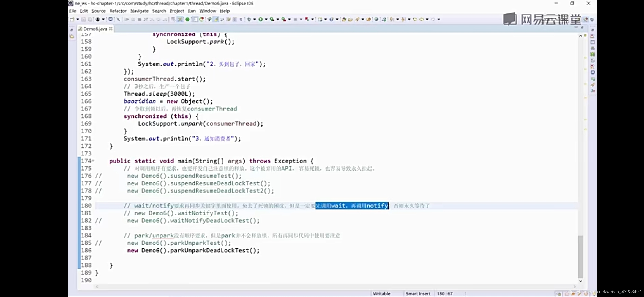Screen dimensions: 644x297
Task: Open the Window menu
Action: click(208, 11)
